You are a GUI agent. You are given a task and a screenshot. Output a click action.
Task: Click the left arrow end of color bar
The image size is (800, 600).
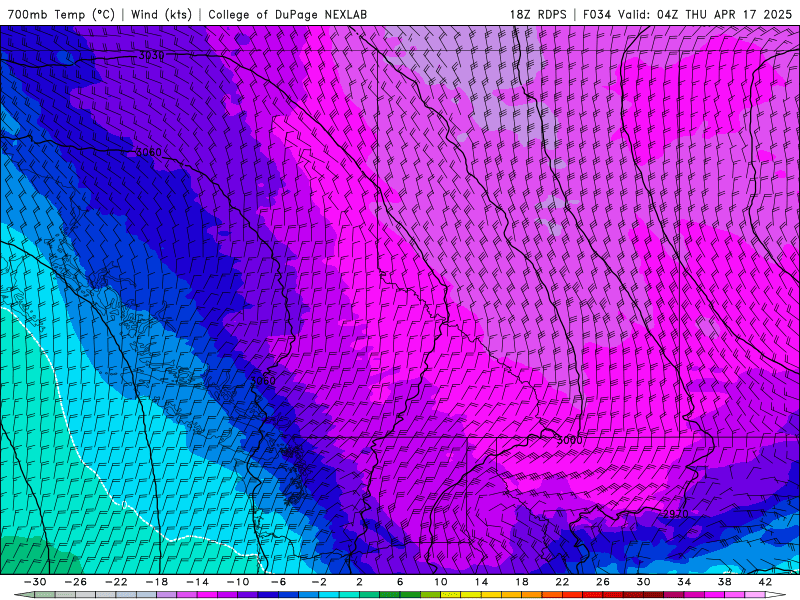click(x=24, y=595)
